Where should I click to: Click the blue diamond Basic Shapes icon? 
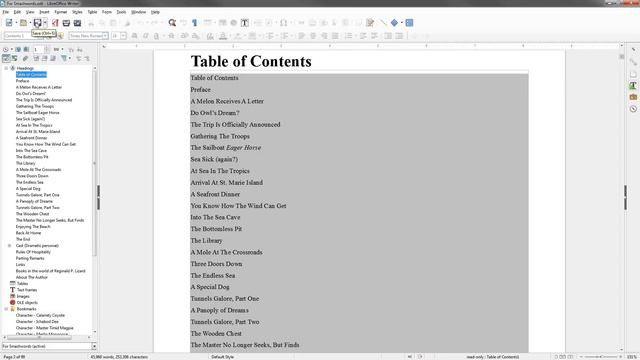(x=394, y=23)
